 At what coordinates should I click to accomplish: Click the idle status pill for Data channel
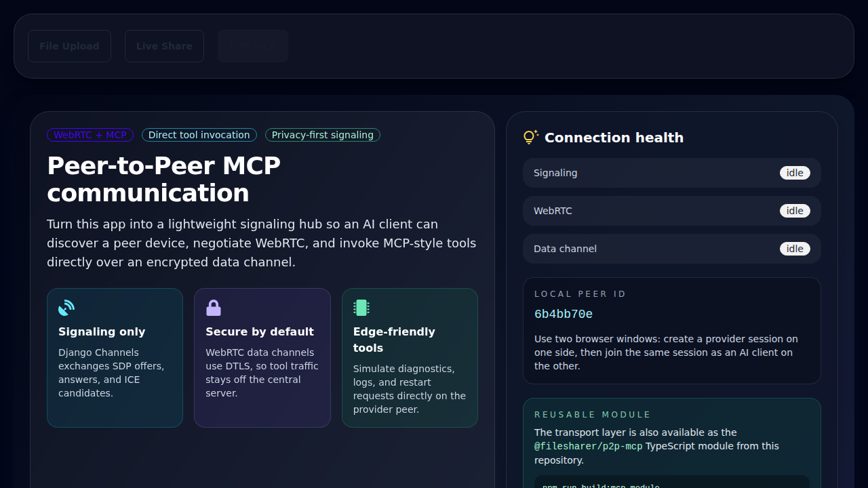click(x=794, y=249)
